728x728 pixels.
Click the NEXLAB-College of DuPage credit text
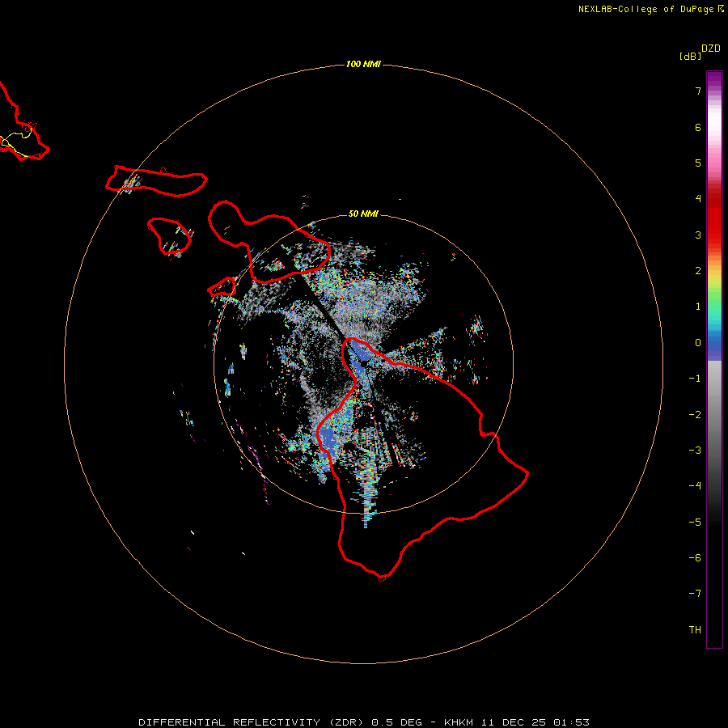650,9
